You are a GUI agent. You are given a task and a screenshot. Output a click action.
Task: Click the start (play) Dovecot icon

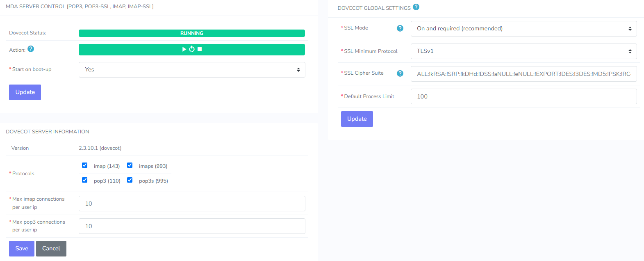tap(184, 49)
